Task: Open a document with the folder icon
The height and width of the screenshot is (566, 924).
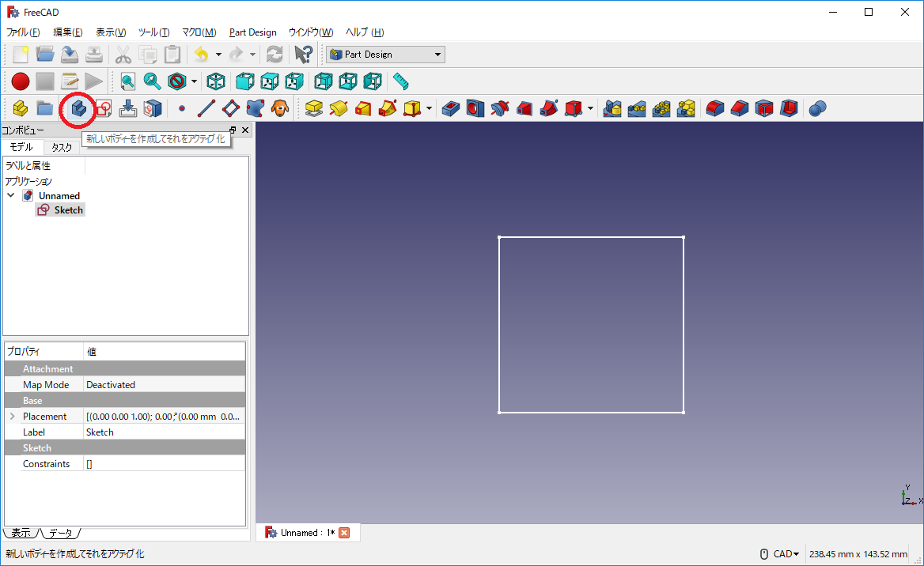Action: click(45, 55)
